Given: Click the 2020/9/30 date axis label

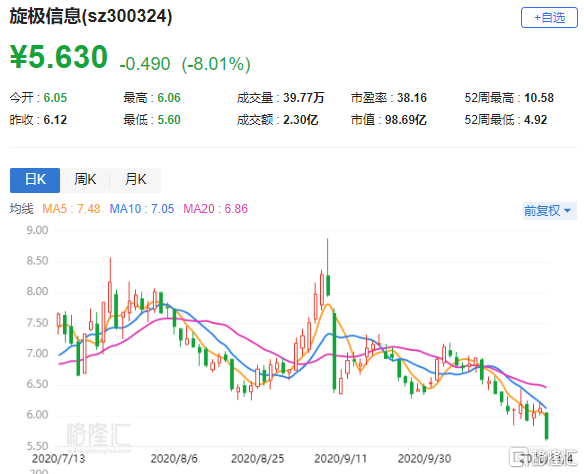Looking at the screenshot, I should [424, 458].
